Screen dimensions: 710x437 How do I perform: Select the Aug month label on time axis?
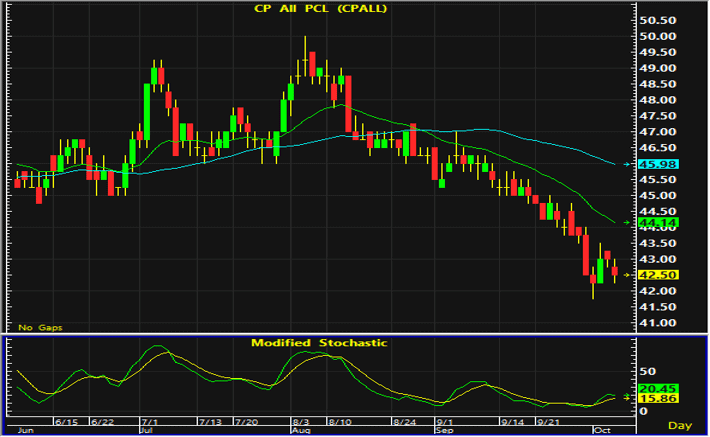(x=301, y=430)
